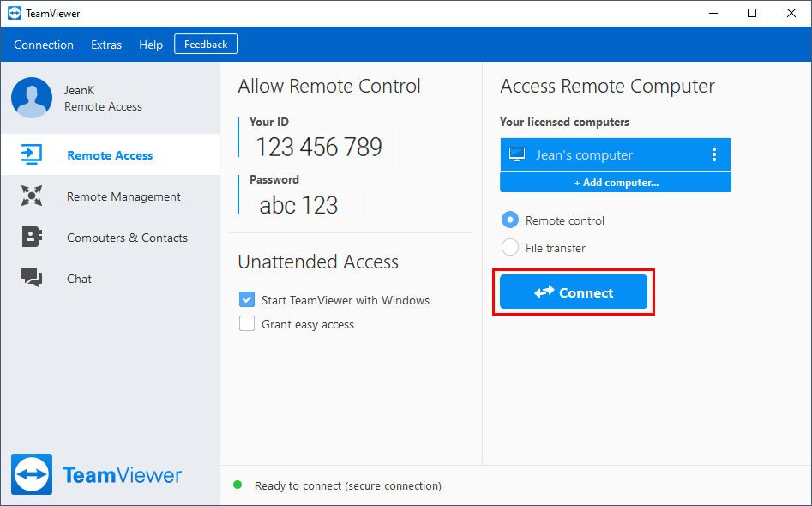Click the Remote Management arrows icon

tap(32, 196)
